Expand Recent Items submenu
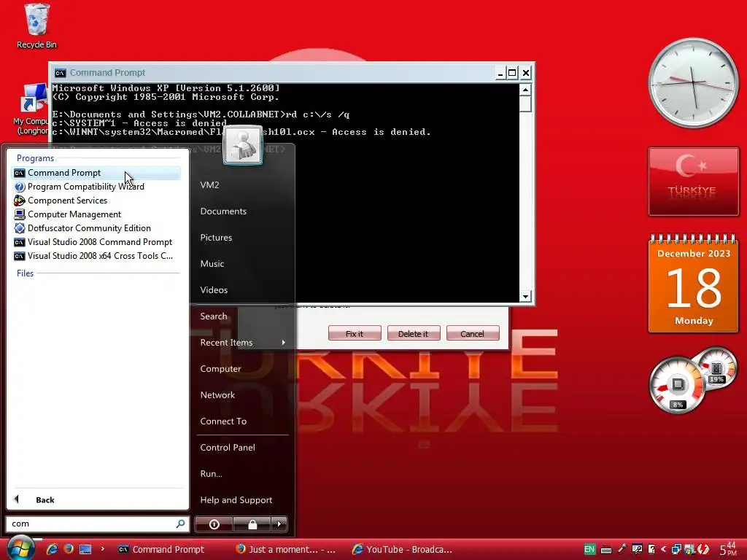The width and height of the screenshot is (747, 560). [x=242, y=343]
